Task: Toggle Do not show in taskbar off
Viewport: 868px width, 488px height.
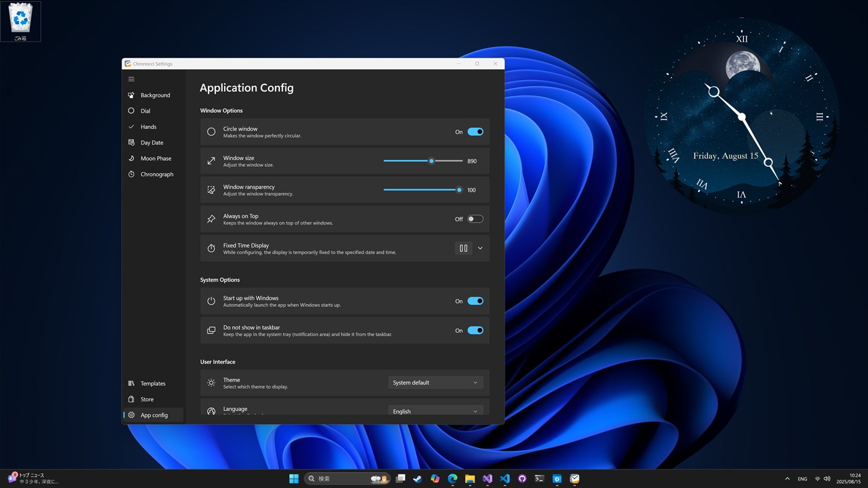Action: pyautogui.click(x=475, y=331)
